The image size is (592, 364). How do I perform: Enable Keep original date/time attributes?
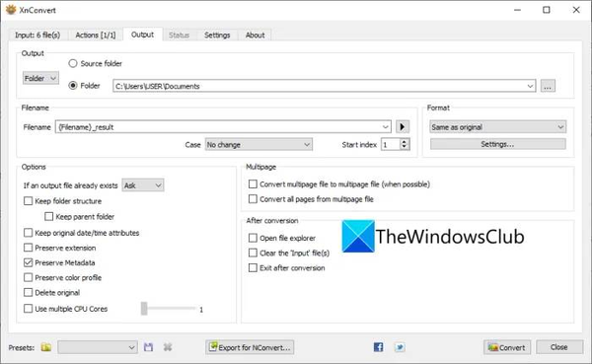pyautogui.click(x=28, y=233)
